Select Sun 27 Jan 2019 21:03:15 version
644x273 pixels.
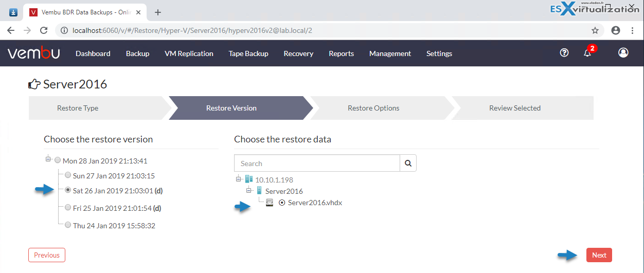68,175
